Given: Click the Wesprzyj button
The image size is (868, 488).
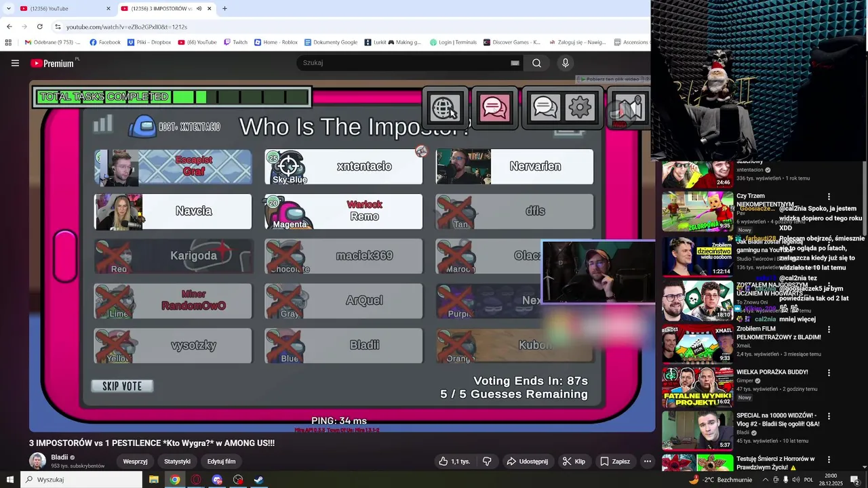Looking at the screenshot, I should point(135,462).
